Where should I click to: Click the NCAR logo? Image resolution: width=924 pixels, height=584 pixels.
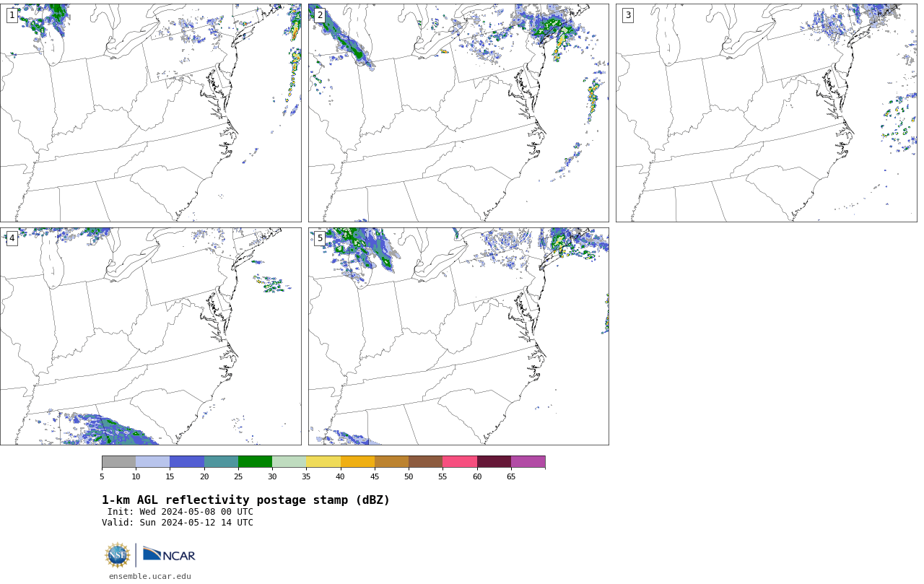[x=169, y=554]
